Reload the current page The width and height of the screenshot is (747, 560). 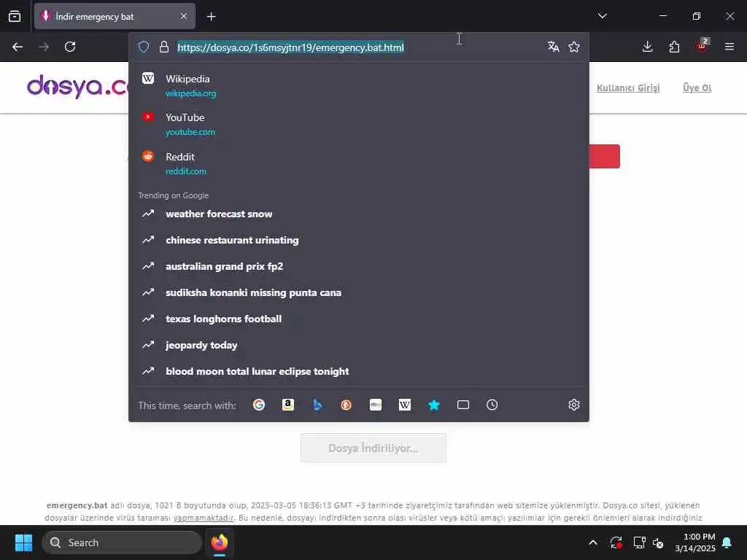(x=70, y=47)
